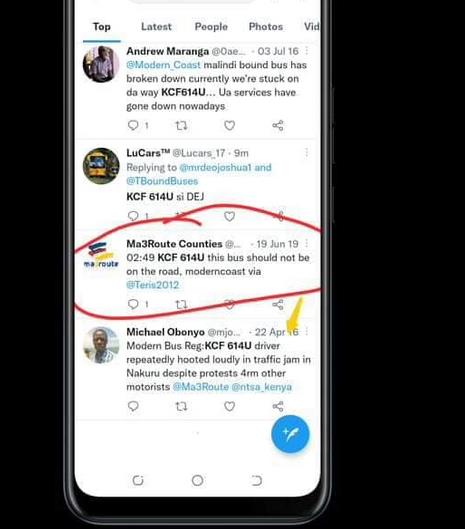The width and height of the screenshot is (465, 529).
Task: Like the LuCars KCF 614U reply
Action: coord(229,216)
